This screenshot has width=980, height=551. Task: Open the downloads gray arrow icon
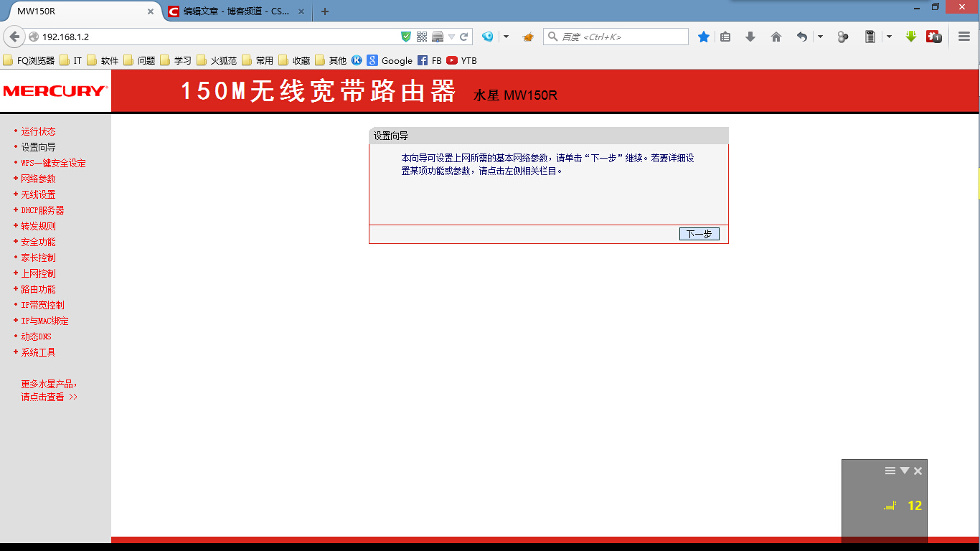click(750, 37)
